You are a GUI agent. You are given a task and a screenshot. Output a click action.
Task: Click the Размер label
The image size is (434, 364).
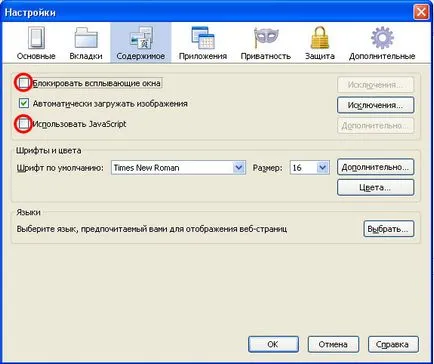(x=267, y=168)
